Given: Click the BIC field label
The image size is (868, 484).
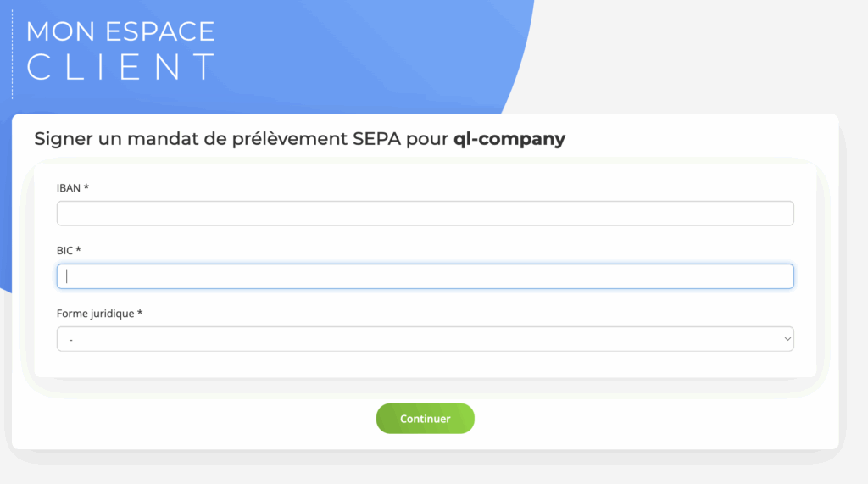Looking at the screenshot, I should (x=65, y=250).
